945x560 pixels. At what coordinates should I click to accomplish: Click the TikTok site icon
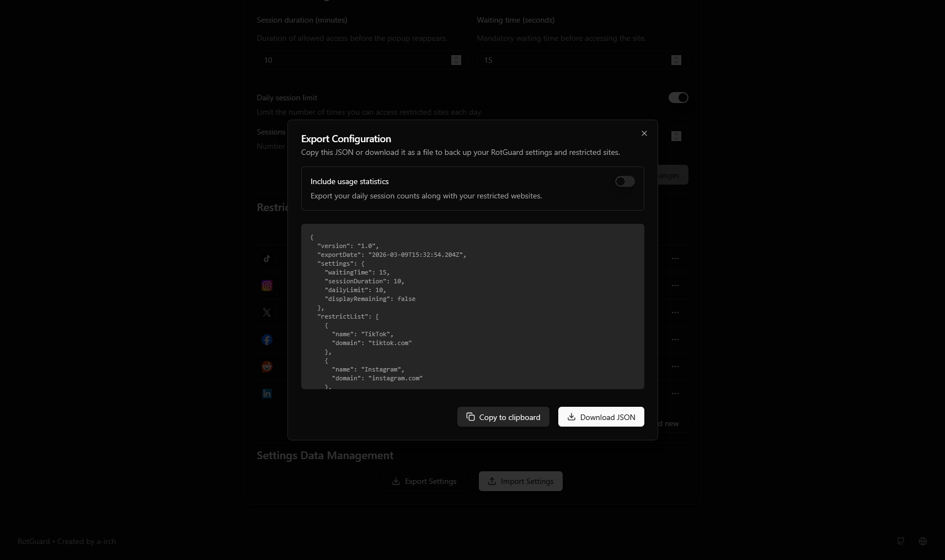(267, 259)
